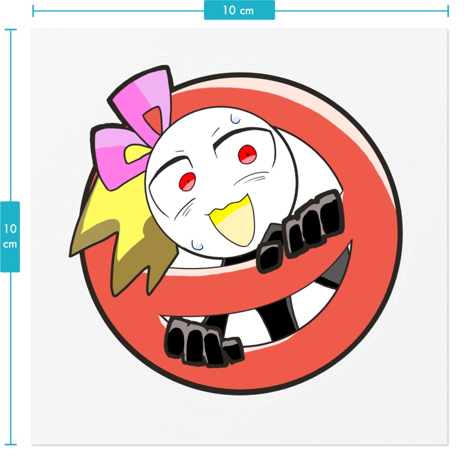The width and height of the screenshot is (476, 476).
Task: Click the left 10 cm height label
Action: pyautogui.click(x=10, y=237)
